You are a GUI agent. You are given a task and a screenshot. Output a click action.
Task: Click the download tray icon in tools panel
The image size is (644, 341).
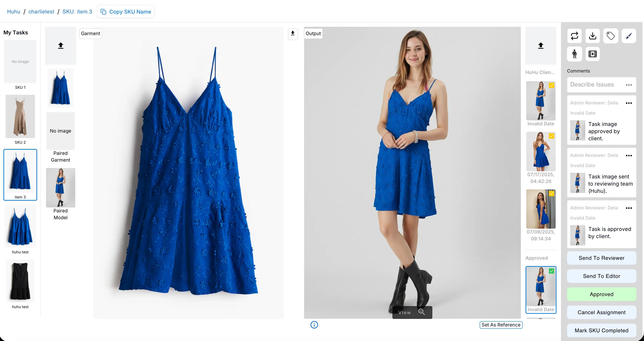coord(593,36)
